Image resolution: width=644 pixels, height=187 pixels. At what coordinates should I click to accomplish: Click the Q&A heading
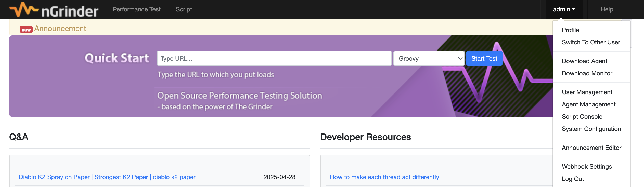click(x=19, y=137)
